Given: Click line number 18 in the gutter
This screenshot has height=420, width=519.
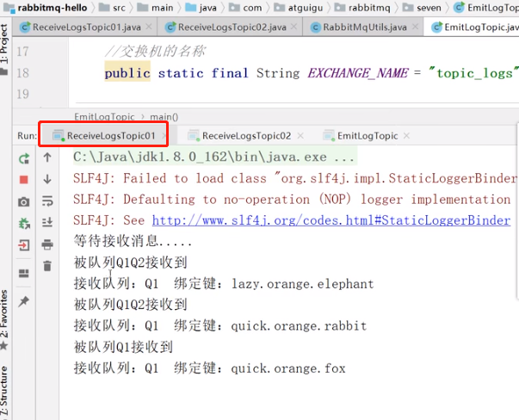Looking at the screenshot, I should click(23, 73).
